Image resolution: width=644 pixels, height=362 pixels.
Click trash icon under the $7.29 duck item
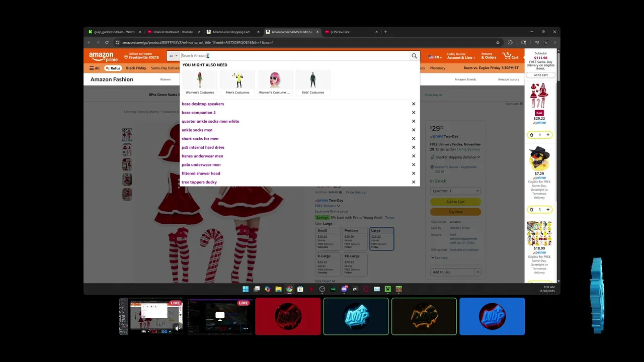pyautogui.click(x=531, y=210)
